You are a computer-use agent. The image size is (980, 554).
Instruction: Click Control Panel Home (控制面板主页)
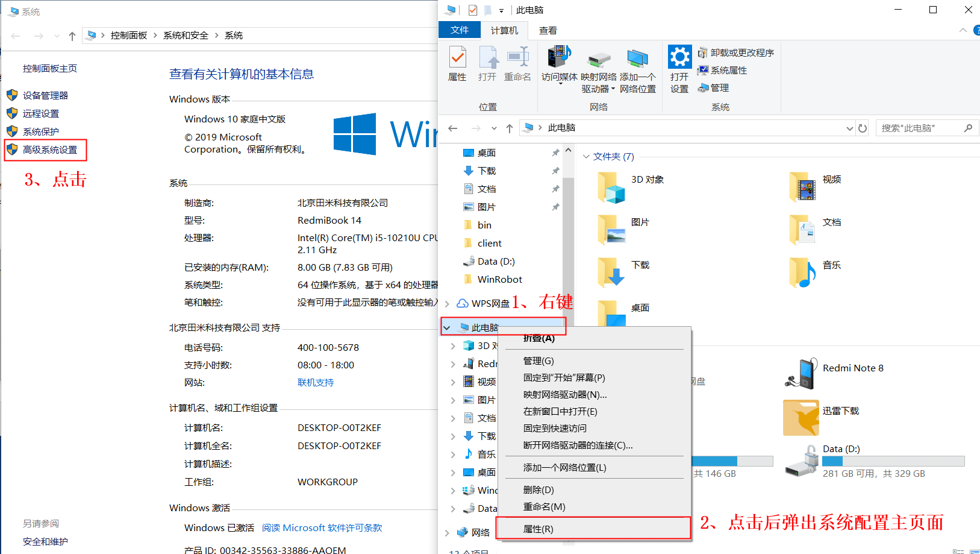pos(50,68)
